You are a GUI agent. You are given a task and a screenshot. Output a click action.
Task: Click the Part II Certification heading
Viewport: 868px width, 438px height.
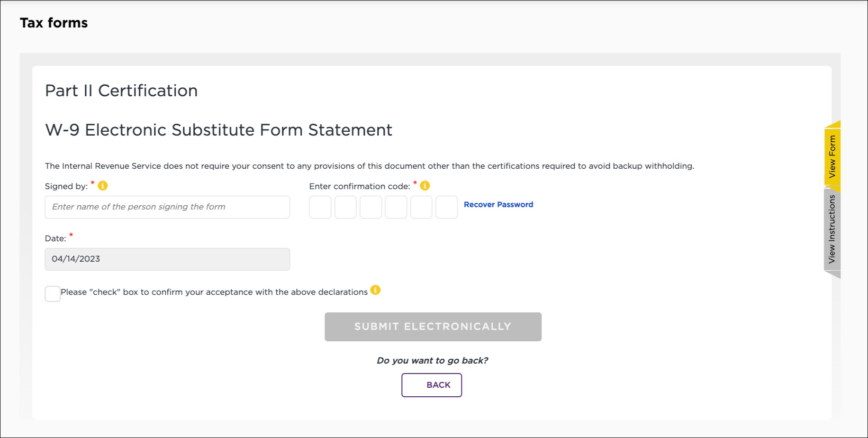[x=121, y=91]
